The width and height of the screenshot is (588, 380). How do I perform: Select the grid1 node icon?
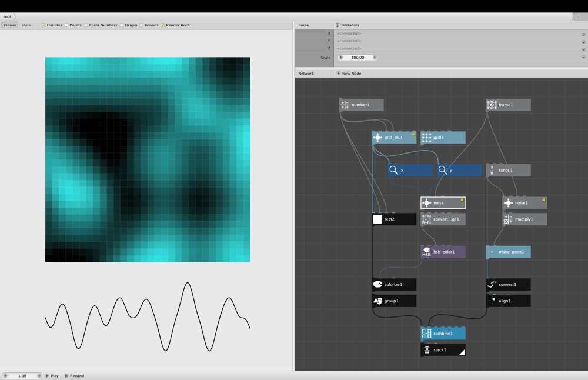tap(426, 138)
